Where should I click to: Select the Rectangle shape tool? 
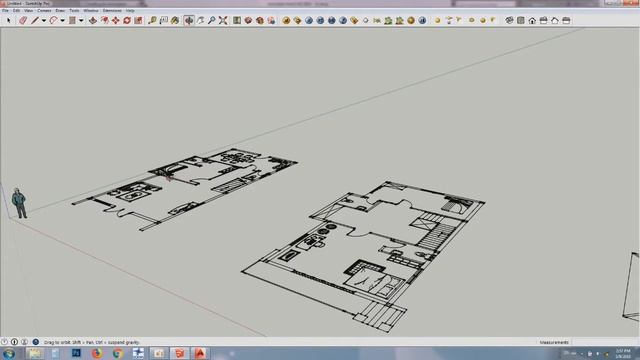[72, 20]
